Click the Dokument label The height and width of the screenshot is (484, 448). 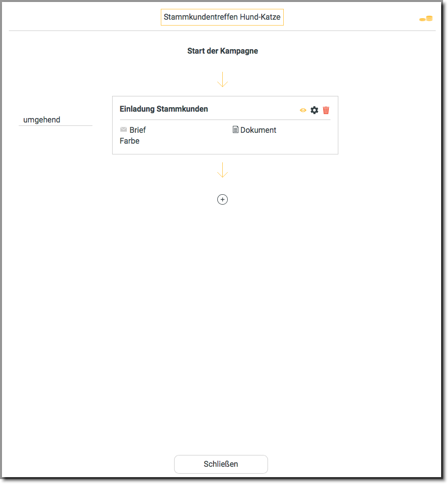coord(258,130)
